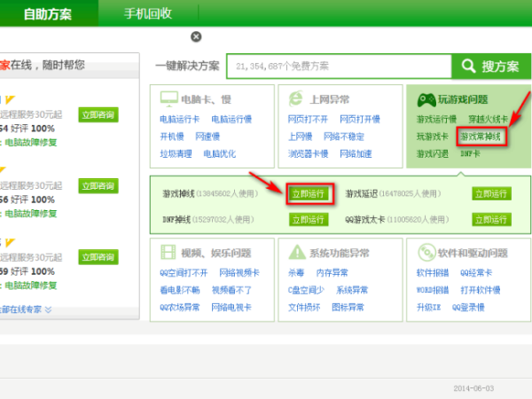
Task: Click the 搜方案 search button
Action: (x=491, y=66)
